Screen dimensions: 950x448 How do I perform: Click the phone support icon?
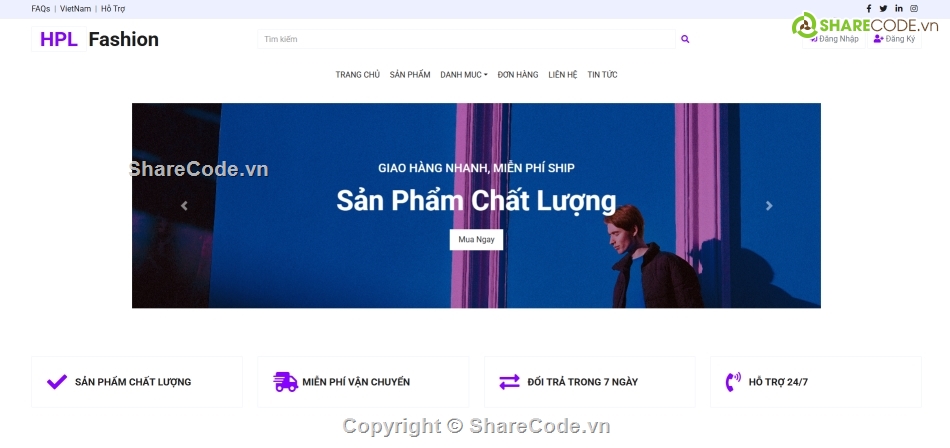click(x=733, y=382)
